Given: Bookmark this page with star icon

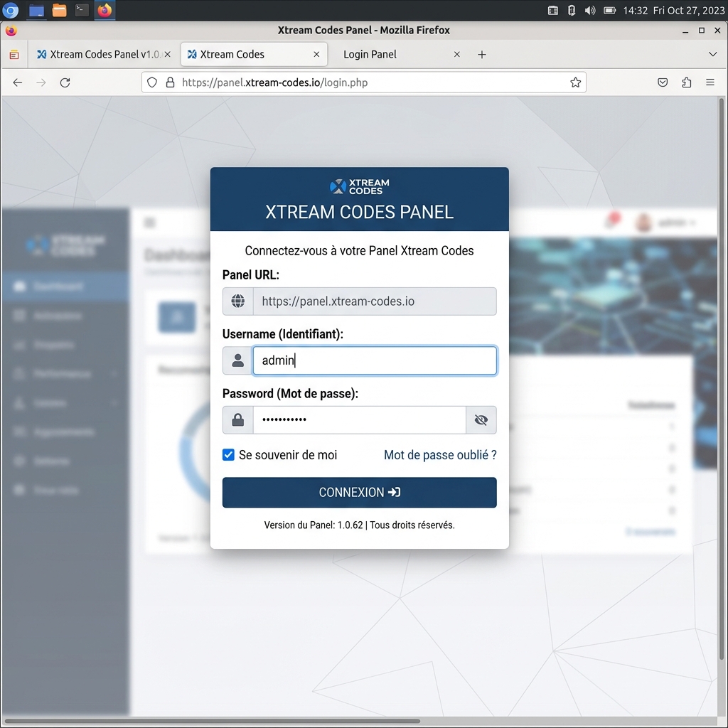Looking at the screenshot, I should pos(575,82).
